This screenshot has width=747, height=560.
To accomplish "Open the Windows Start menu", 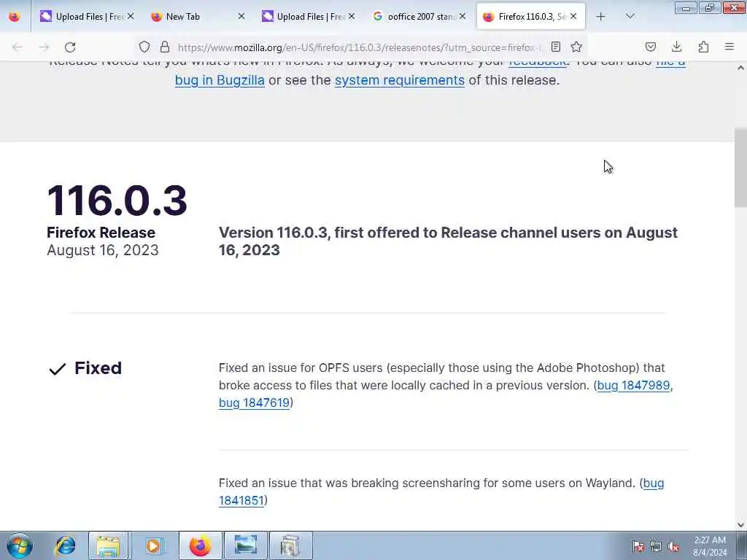I will (x=20, y=545).
